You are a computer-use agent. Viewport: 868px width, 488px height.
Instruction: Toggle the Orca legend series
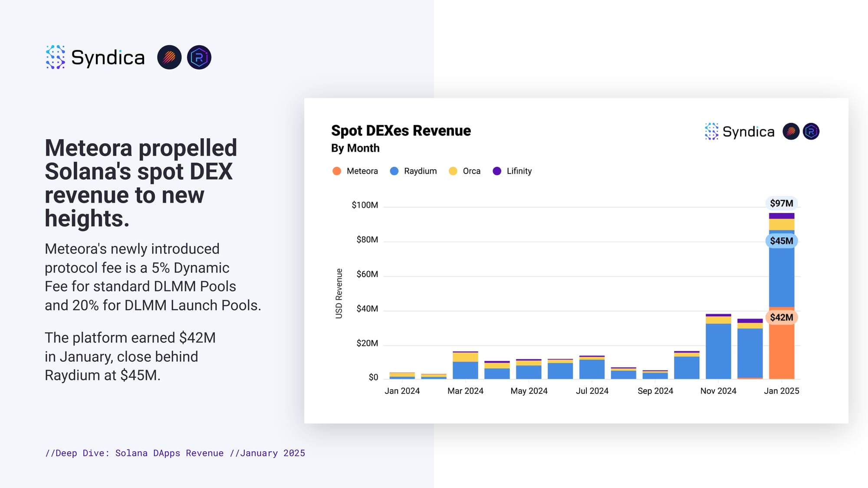click(x=471, y=171)
